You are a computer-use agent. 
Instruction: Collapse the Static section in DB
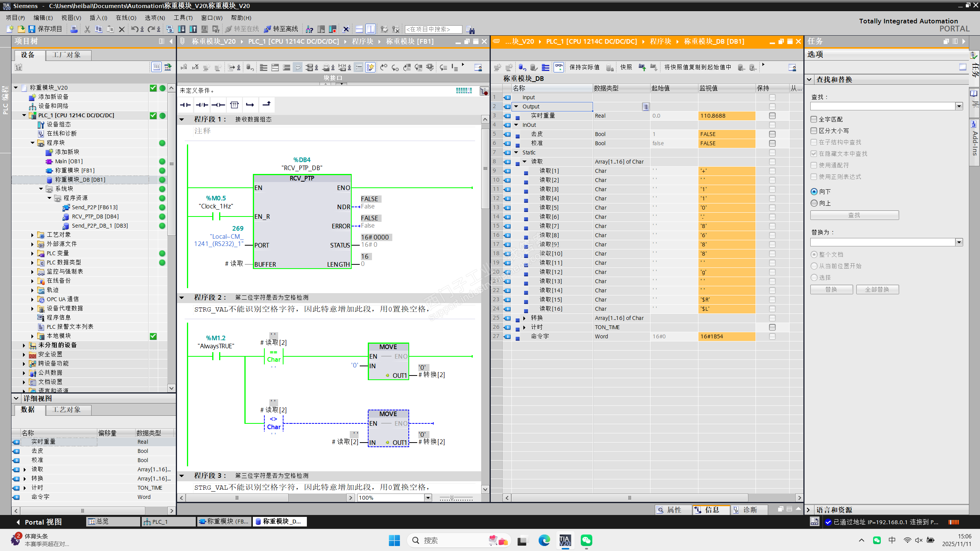[x=516, y=153]
